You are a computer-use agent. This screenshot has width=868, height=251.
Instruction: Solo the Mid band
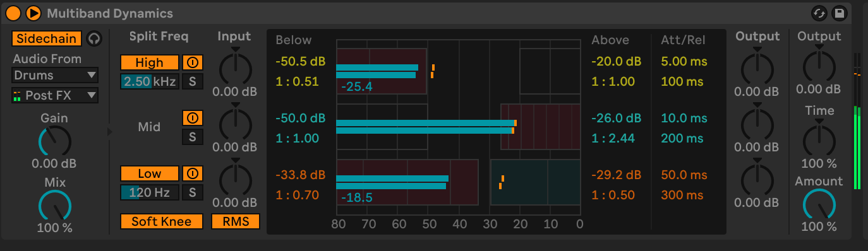tap(193, 137)
